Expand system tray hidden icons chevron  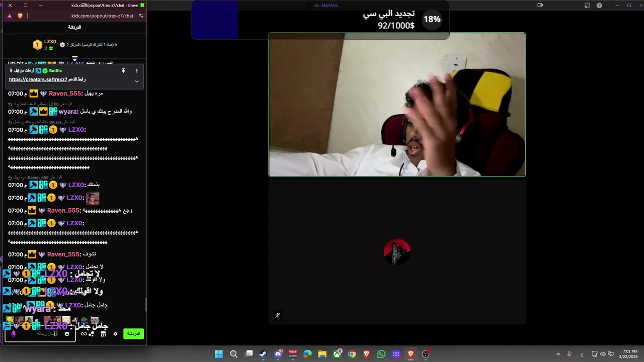click(558, 354)
